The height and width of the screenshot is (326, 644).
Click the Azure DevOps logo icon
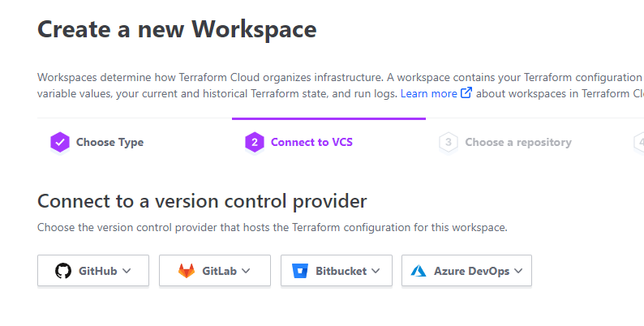tap(419, 271)
